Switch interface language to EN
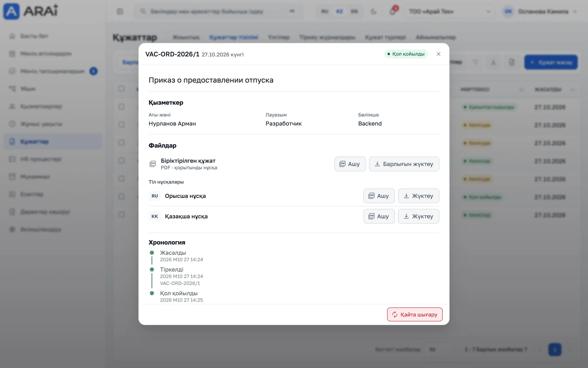The width and height of the screenshot is (588, 368). pos(354,11)
